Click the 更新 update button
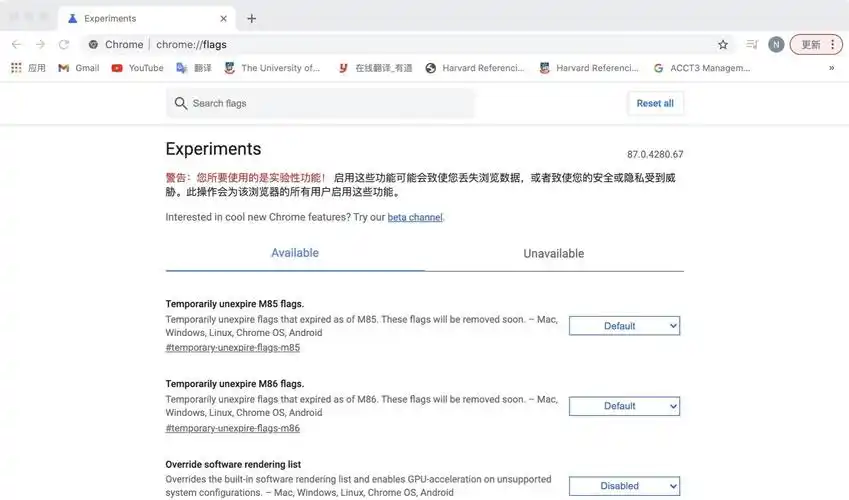The height and width of the screenshot is (500, 849). pyautogui.click(x=816, y=44)
